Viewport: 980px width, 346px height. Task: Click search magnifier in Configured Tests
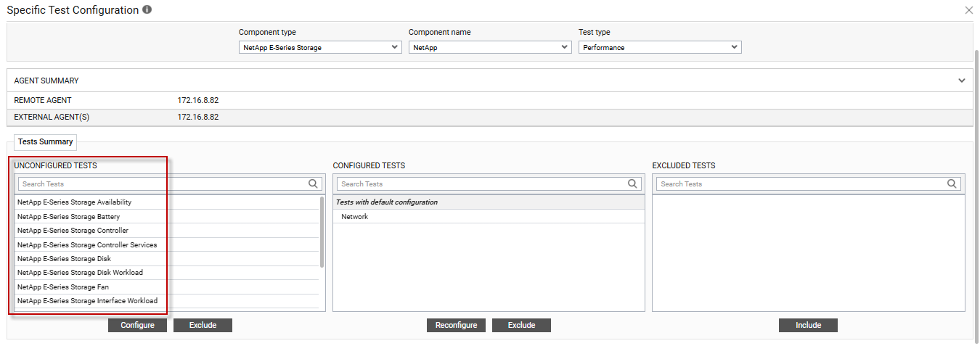coord(633,184)
